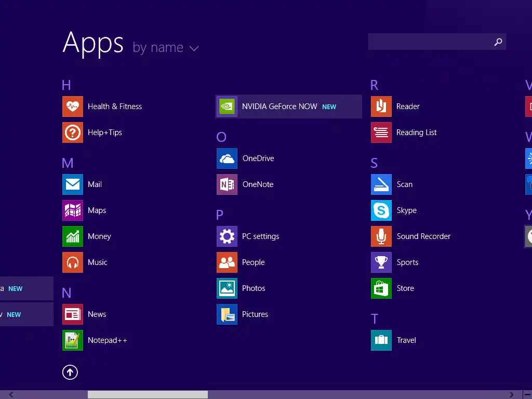
Task: Open the 'by name' sort dropdown
Action: click(166, 47)
